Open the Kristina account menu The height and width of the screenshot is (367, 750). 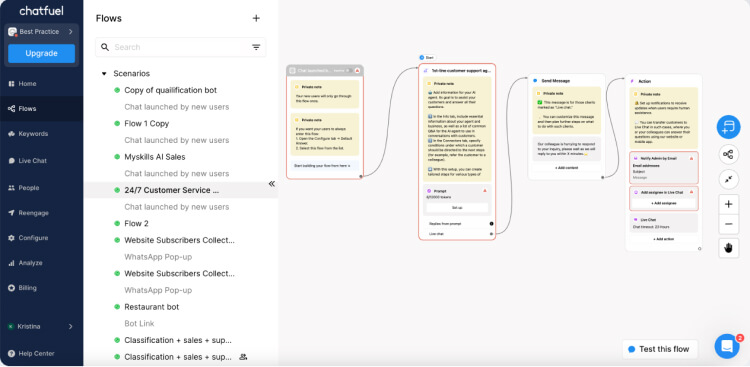[41, 326]
